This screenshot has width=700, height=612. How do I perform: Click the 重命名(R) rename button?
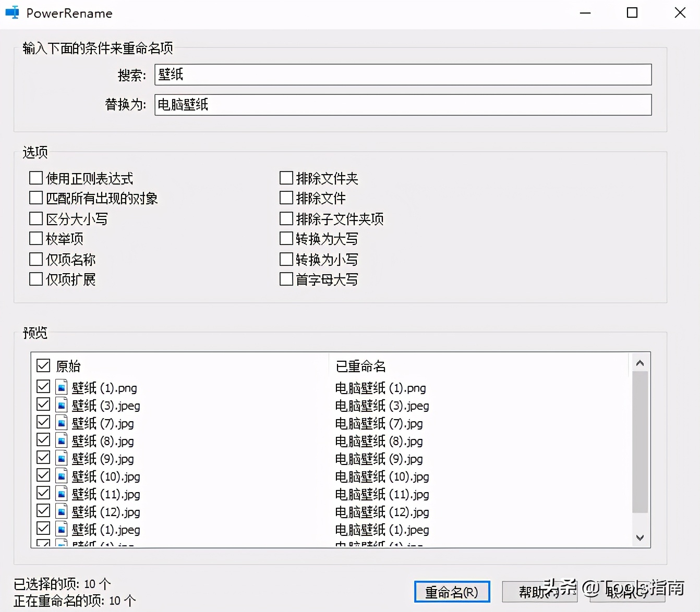pos(452,592)
